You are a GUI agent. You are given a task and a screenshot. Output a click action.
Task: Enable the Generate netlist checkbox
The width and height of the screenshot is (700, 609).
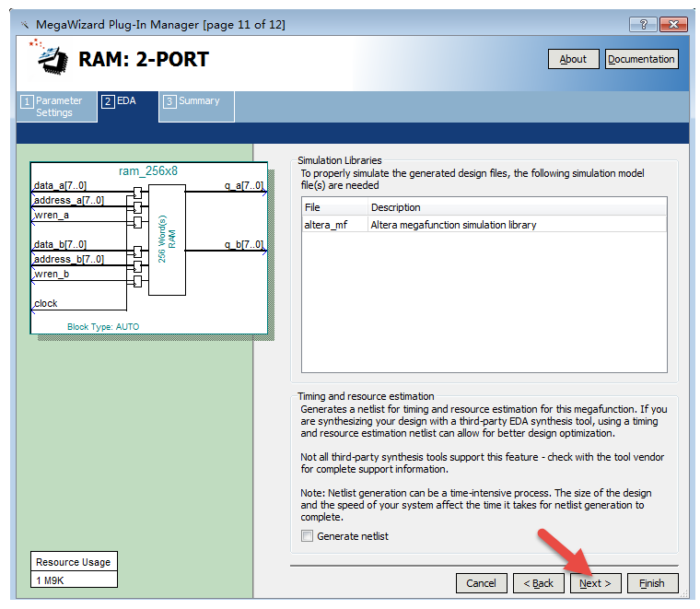(x=307, y=536)
